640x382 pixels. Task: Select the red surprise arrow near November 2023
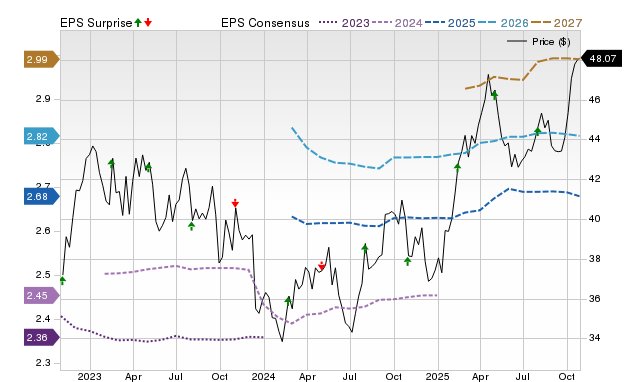coord(235,203)
